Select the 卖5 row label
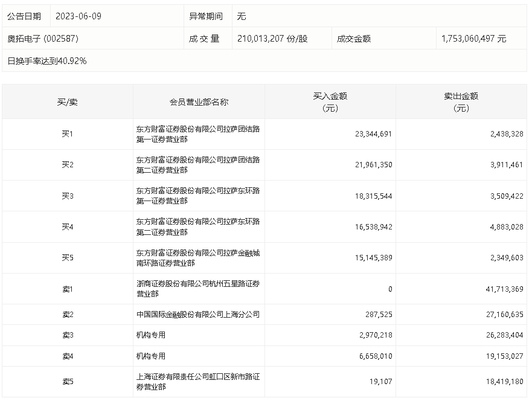Screen dimensions: 532x398 click(68, 382)
